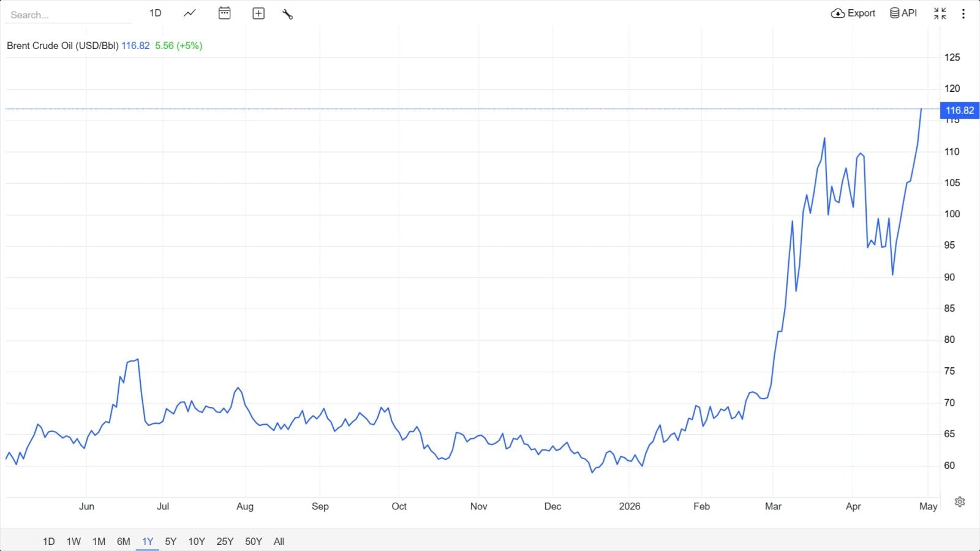This screenshot has width=980, height=551.
Task: Click the Mar date axis label
Action: [774, 506]
